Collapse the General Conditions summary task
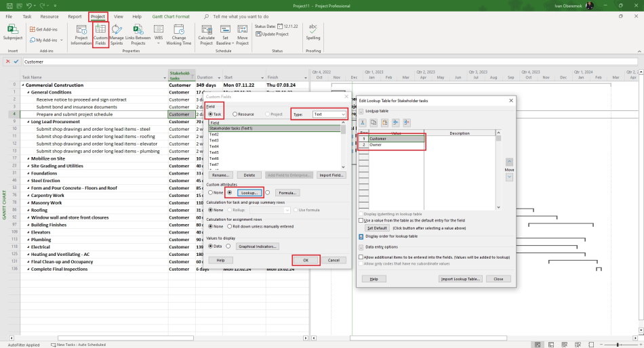Image resolution: width=644 pixels, height=348 pixels. pyautogui.click(x=28, y=92)
